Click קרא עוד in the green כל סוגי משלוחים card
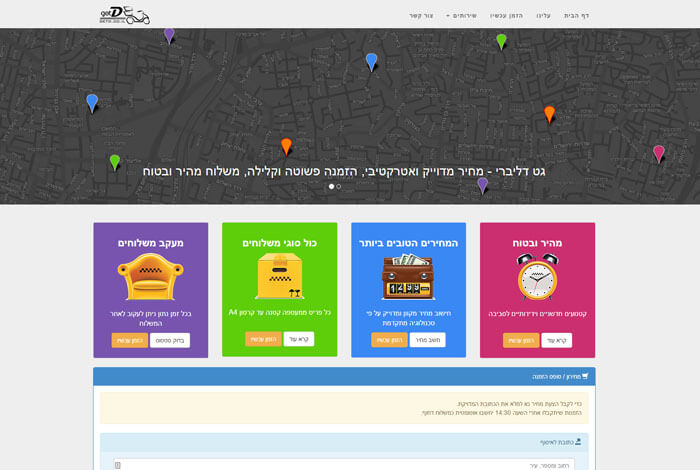 pos(299,339)
